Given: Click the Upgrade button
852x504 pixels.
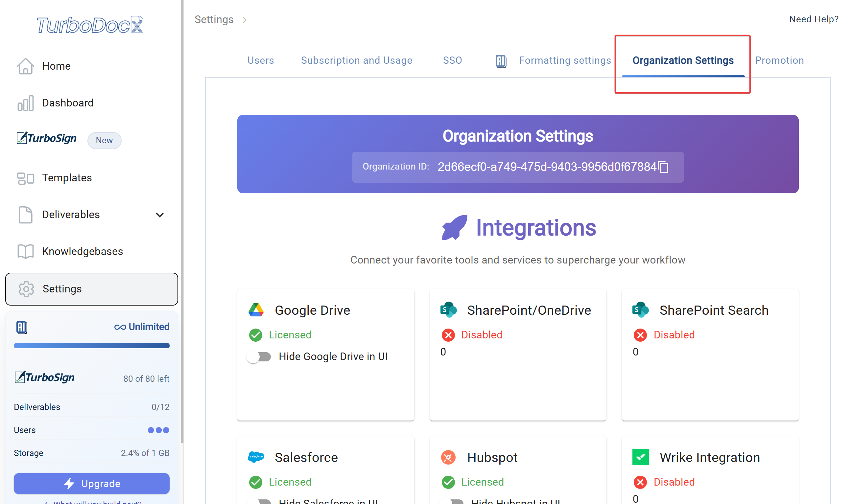Looking at the screenshot, I should (x=92, y=483).
